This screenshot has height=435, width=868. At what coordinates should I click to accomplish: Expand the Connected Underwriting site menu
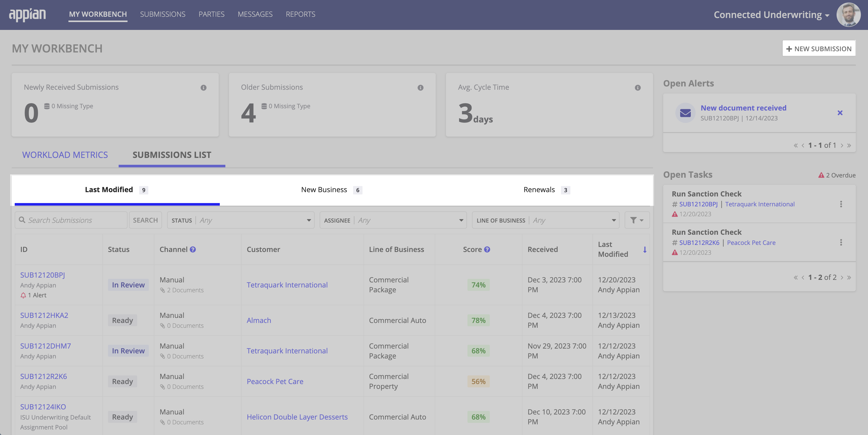[771, 15]
